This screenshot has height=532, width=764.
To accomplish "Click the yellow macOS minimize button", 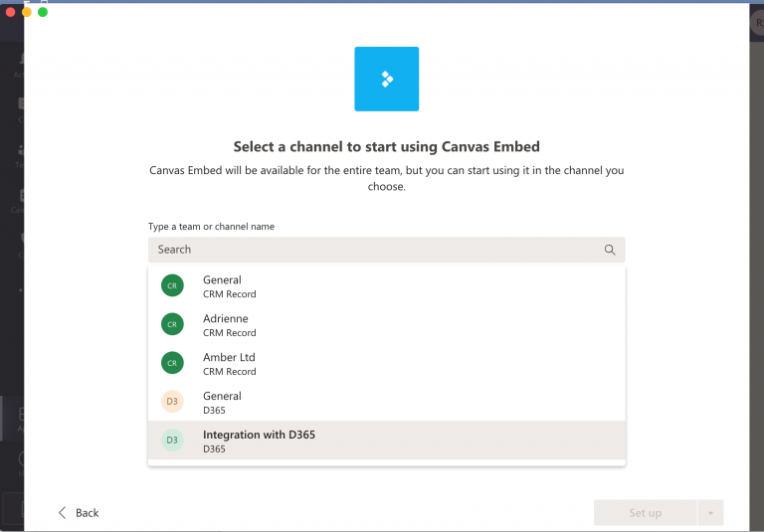I will (27, 12).
